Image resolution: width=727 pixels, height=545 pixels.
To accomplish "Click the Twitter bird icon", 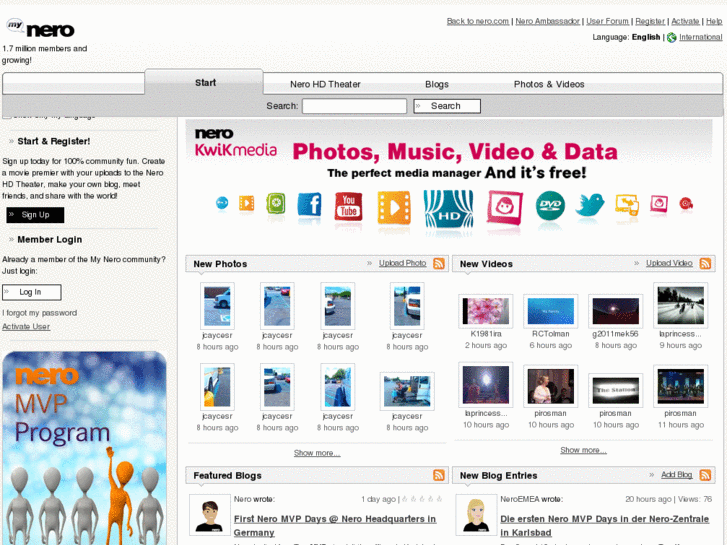I will click(590, 205).
